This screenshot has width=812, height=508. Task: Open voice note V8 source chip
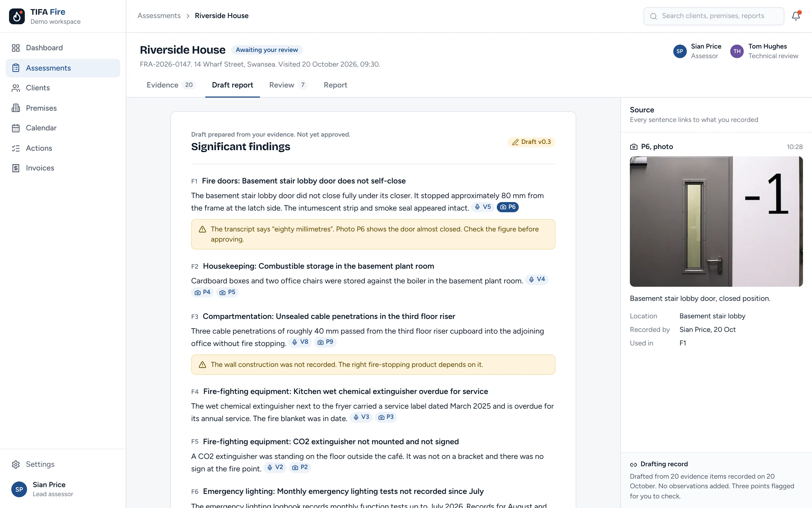point(300,342)
